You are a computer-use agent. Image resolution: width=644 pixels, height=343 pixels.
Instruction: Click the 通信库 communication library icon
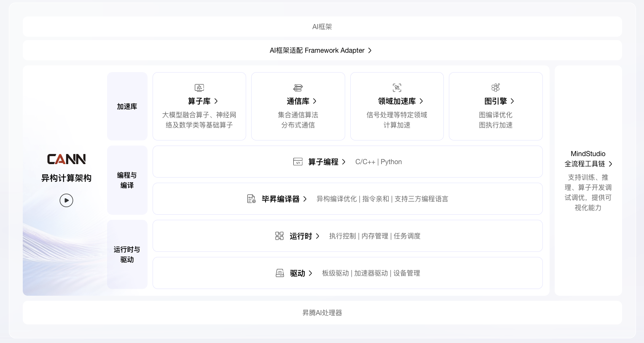pyautogui.click(x=298, y=87)
